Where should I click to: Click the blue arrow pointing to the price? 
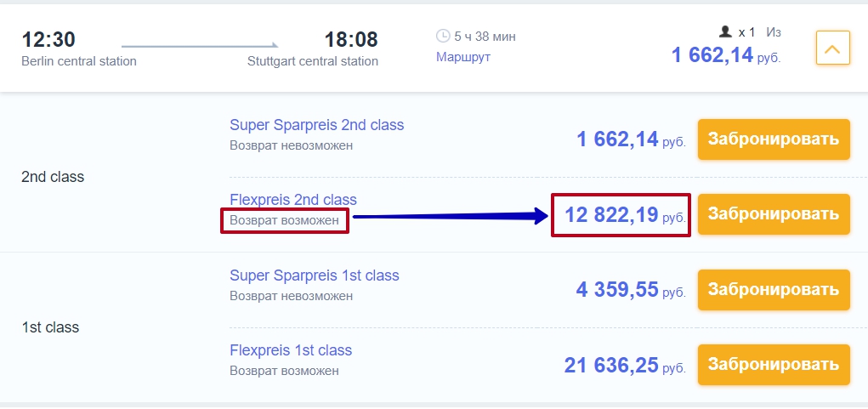[x=450, y=216]
